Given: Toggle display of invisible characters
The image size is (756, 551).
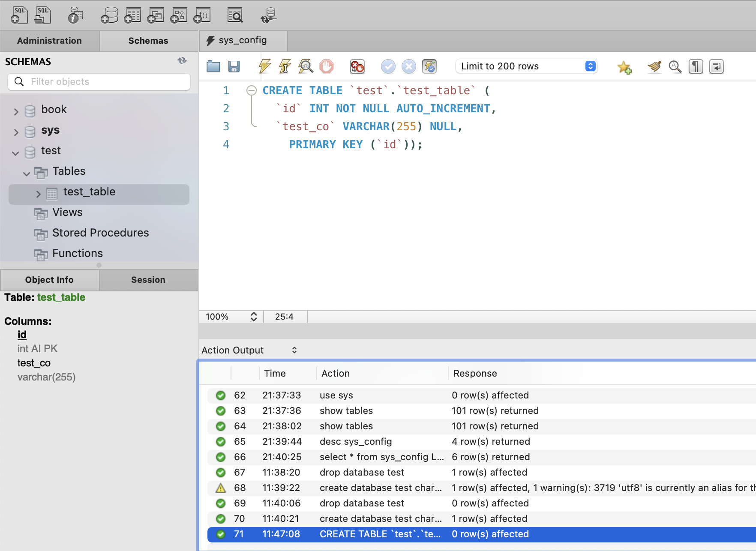Looking at the screenshot, I should tap(696, 66).
